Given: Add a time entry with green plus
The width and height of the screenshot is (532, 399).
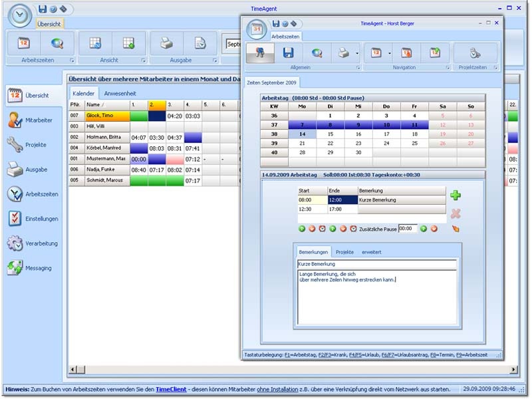Looking at the screenshot, I should (x=456, y=195).
